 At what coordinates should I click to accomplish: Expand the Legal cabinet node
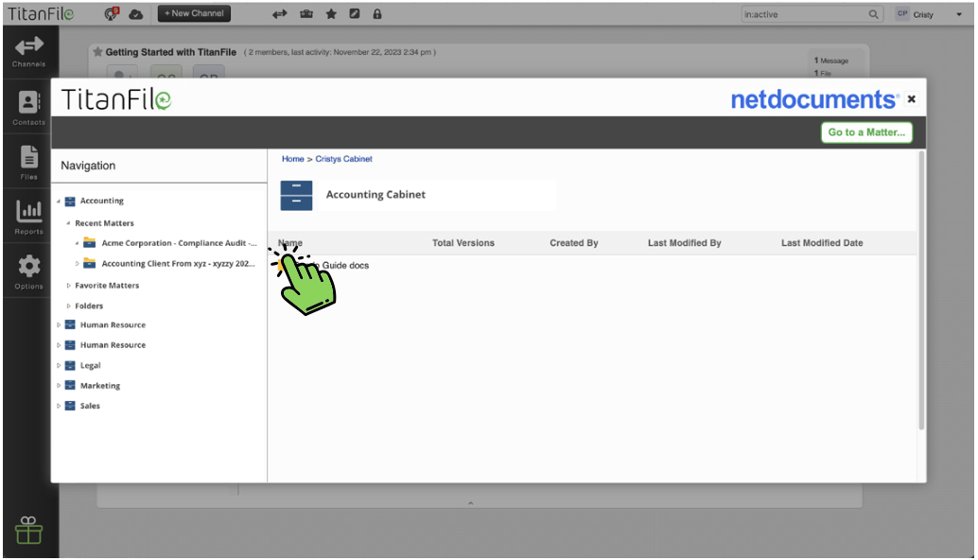click(x=59, y=365)
